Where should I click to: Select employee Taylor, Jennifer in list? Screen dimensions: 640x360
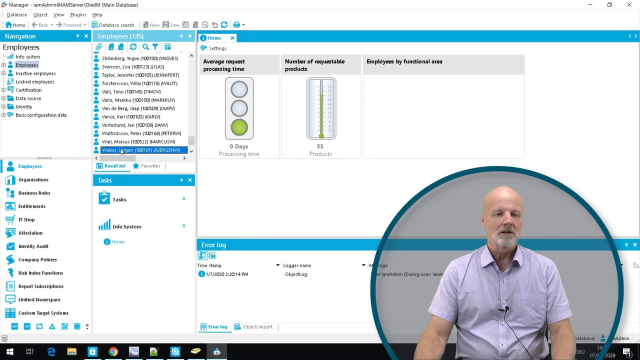pos(140,75)
